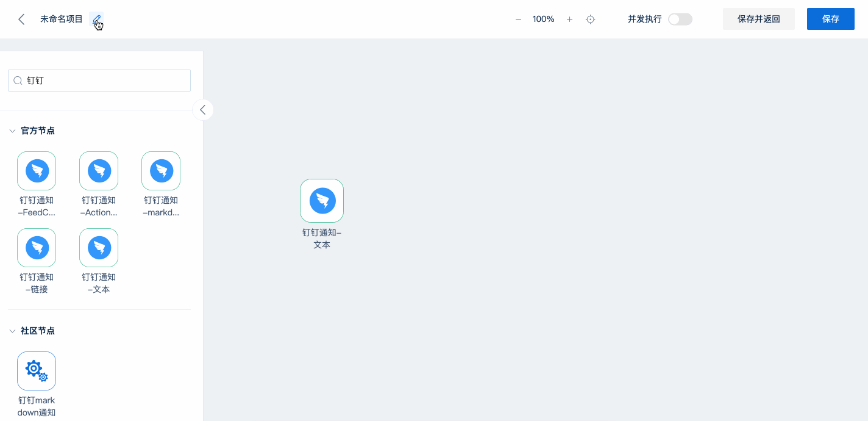Center the canvas with the locate icon
Screen dimensions: 868x421
pos(590,19)
